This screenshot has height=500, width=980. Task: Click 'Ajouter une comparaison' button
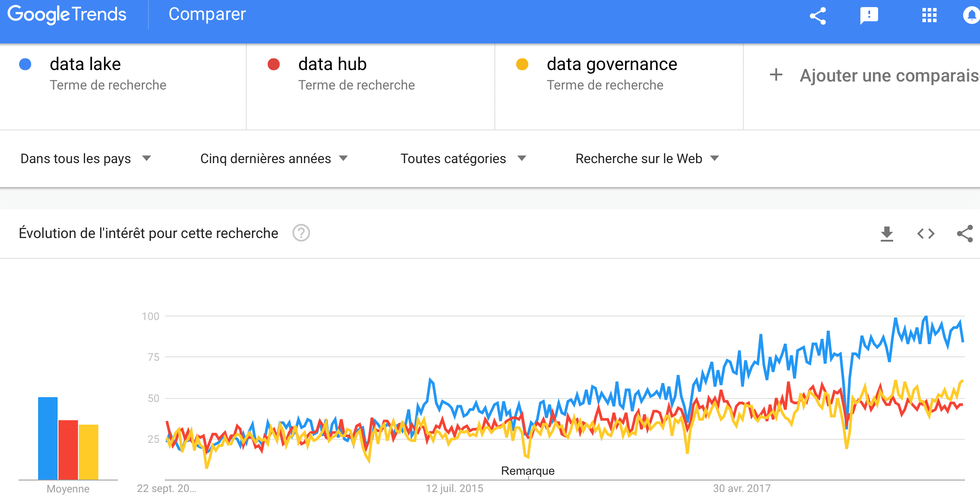click(x=873, y=76)
